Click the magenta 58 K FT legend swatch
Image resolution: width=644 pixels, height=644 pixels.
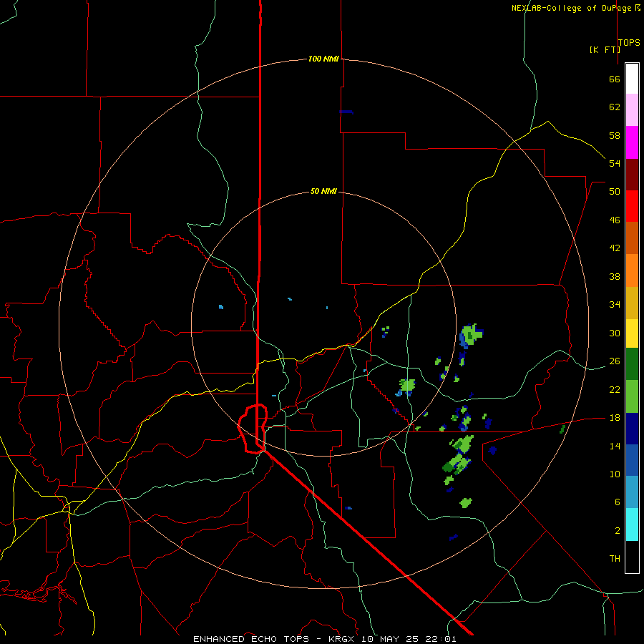(632, 142)
